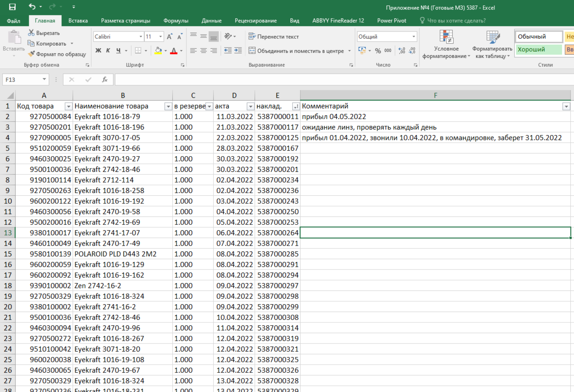
Task: Align text to the middle vertically
Action: tap(204, 36)
